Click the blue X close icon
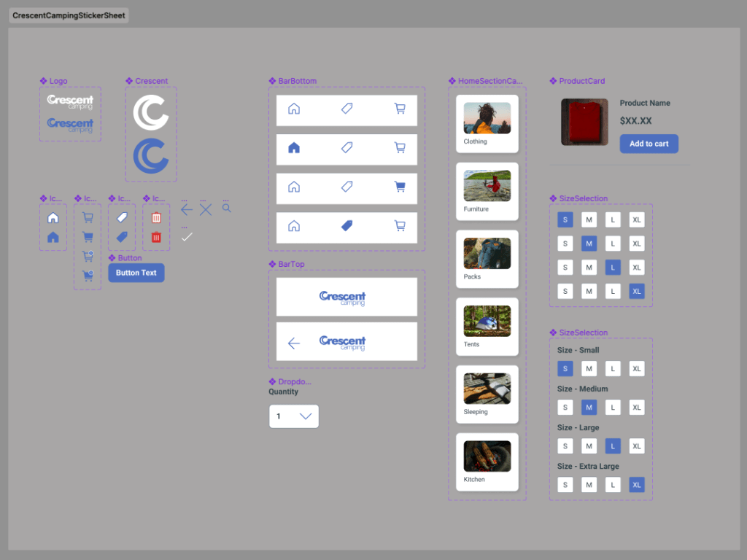Image resolution: width=747 pixels, height=560 pixels. coord(206,210)
